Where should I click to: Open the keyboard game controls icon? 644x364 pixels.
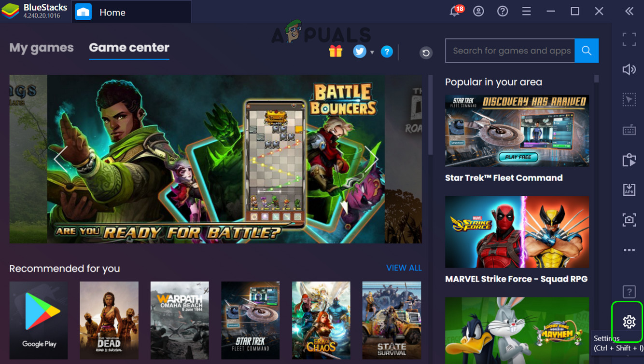tap(629, 130)
